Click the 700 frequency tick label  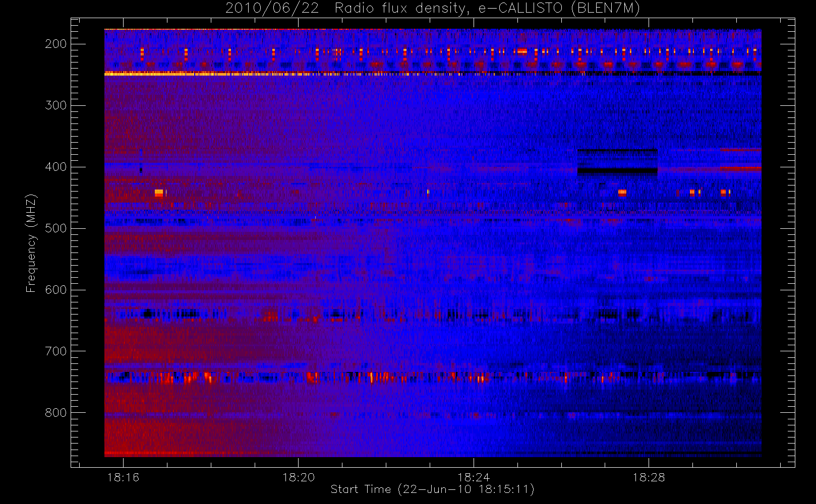click(x=56, y=351)
